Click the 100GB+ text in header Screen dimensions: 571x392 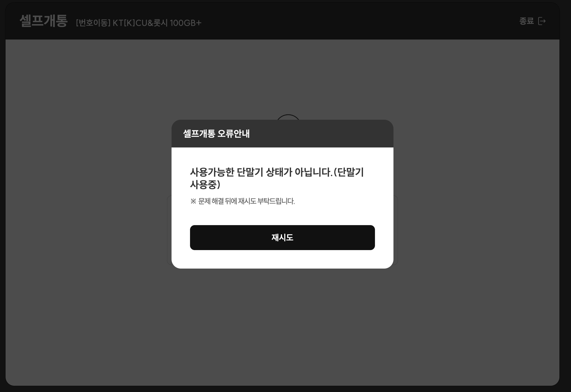click(185, 23)
